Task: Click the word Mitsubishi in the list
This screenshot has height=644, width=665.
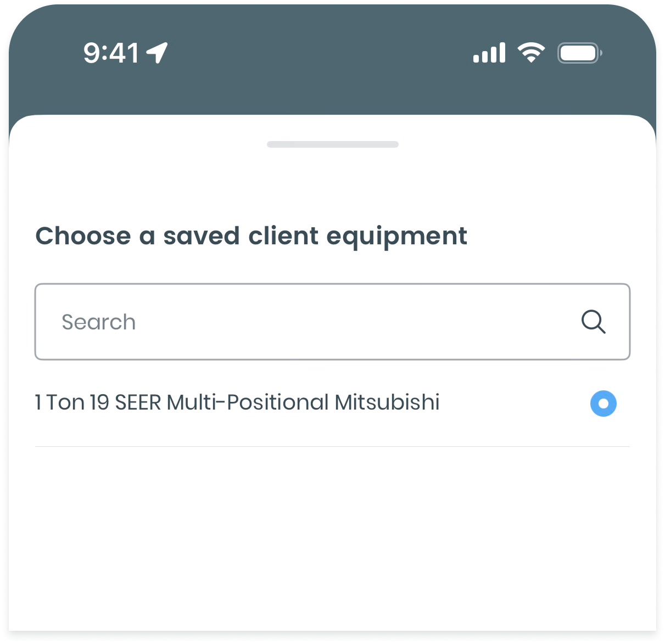Action: (387, 402)
